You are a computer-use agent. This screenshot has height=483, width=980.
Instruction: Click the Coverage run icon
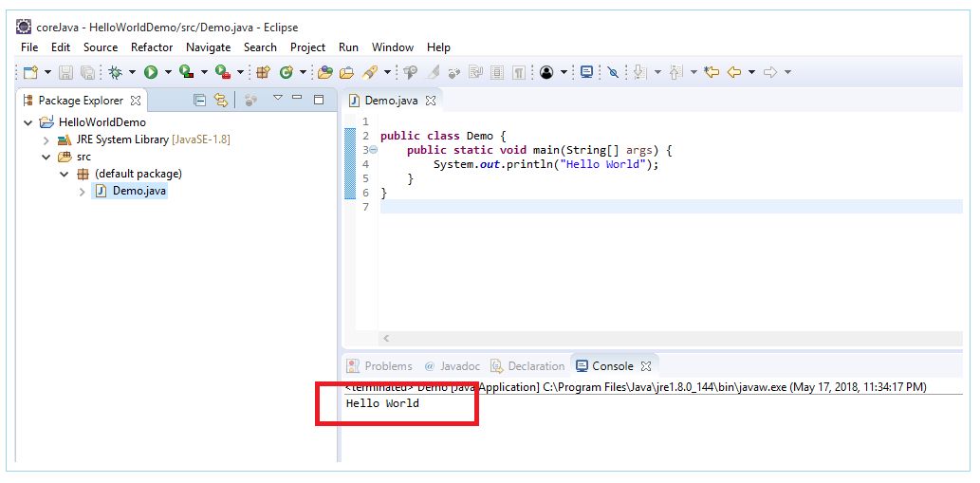click(x=186, y=72)
